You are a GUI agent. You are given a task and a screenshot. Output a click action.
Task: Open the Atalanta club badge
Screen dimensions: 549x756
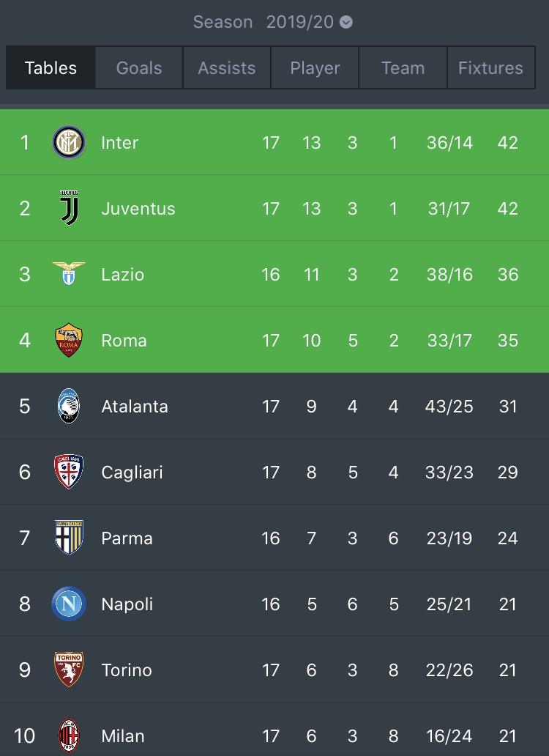[x=69, y=406]
